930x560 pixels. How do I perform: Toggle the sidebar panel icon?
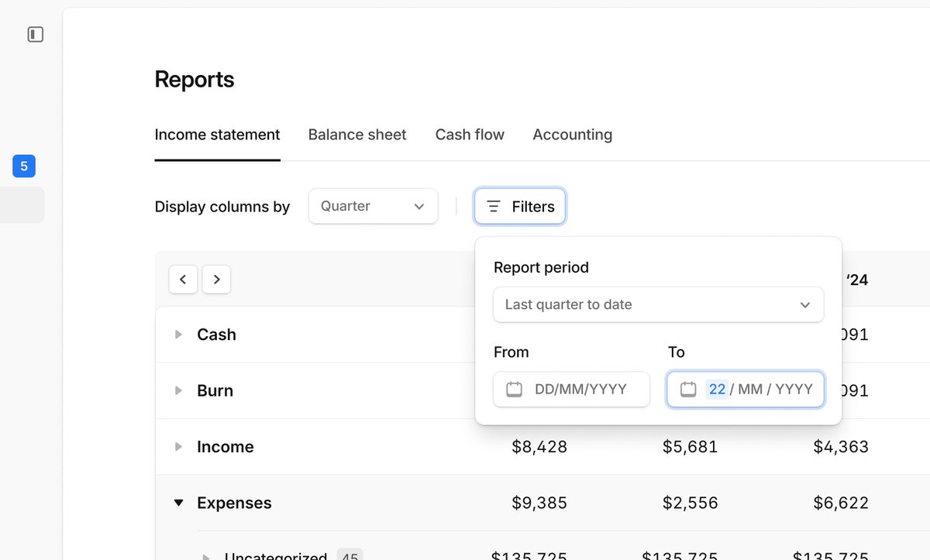(35, 34)
